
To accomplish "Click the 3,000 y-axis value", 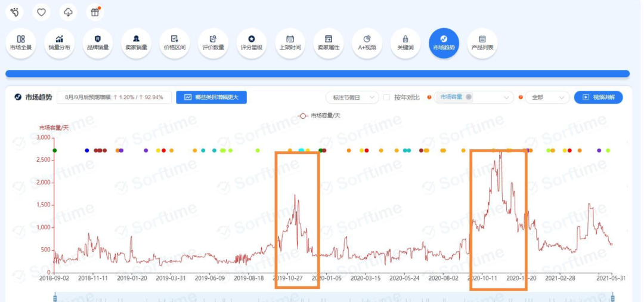I will tap(44, 137).
